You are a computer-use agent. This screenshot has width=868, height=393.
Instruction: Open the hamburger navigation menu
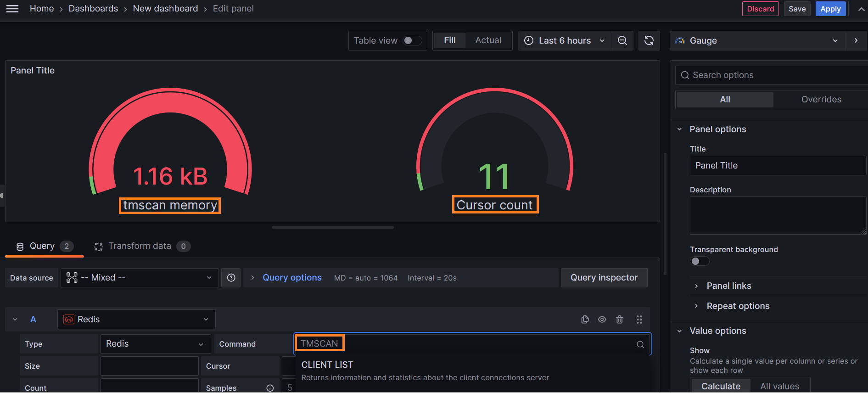coord(12,9)
